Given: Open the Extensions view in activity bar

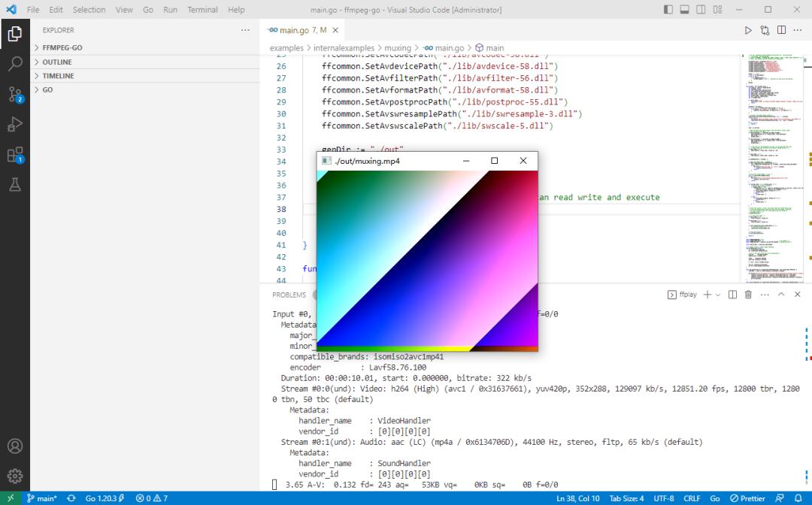Looking at the screenshot, I should [15, 155].
